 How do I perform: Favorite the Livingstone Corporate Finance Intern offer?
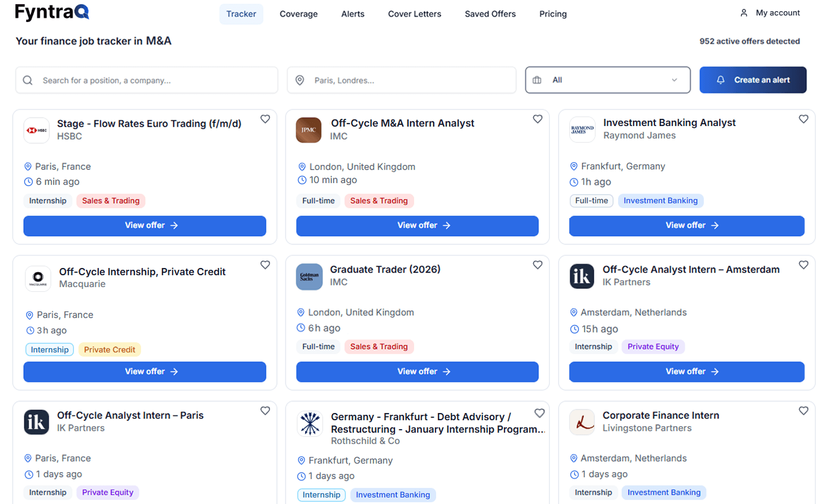coord(804,411)
